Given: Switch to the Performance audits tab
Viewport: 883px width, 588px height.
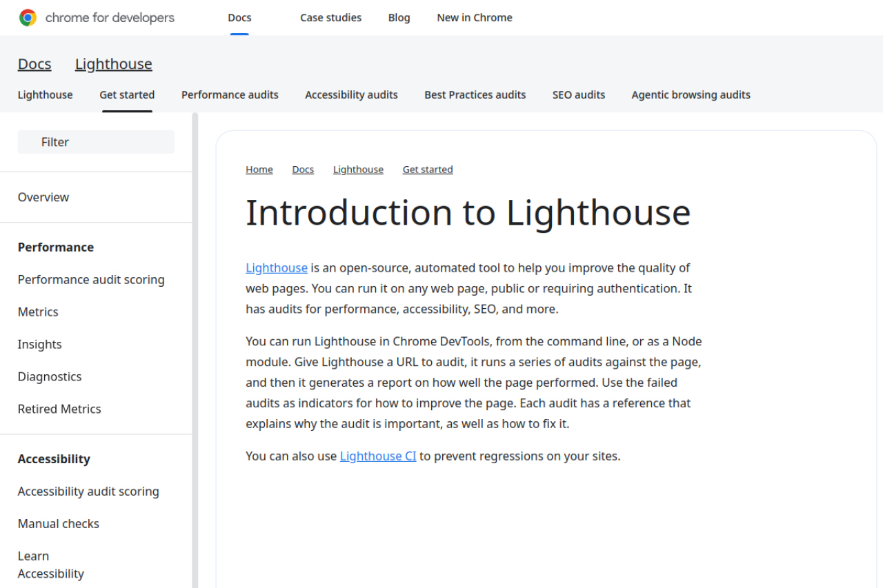Looking at the screenshot, I should [230, 95].
